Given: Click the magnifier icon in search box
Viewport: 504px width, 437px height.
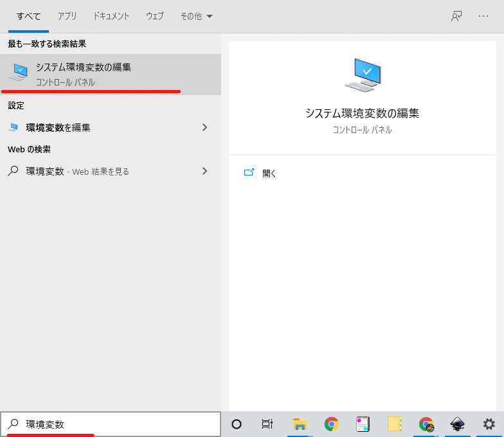Looking at the screenshot, I should [13, 424].
